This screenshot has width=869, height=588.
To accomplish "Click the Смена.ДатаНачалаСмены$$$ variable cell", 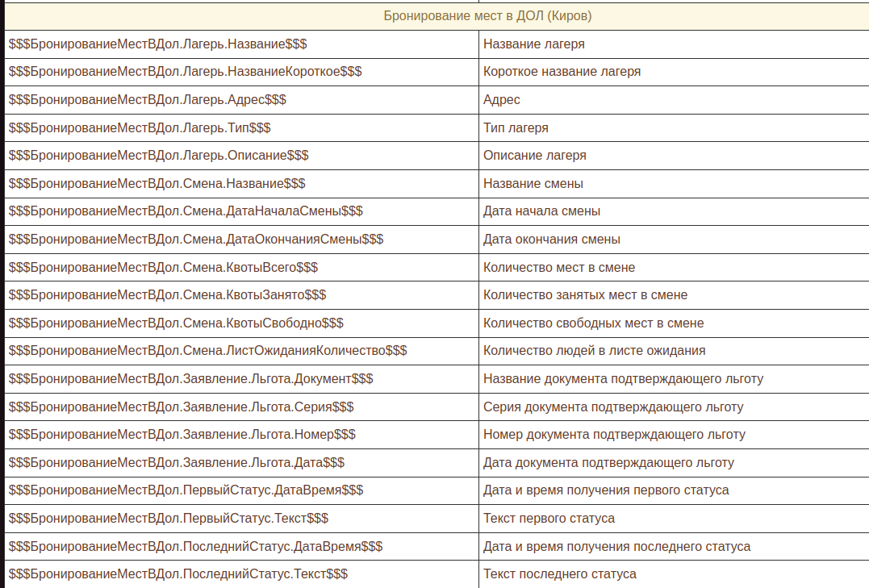I will click(x=186, y=211).
